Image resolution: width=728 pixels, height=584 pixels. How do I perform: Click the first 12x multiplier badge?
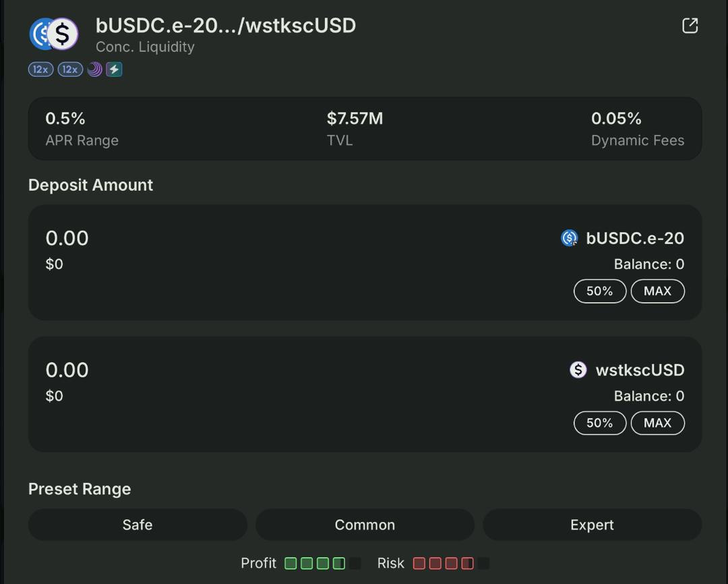coord(40,69)
